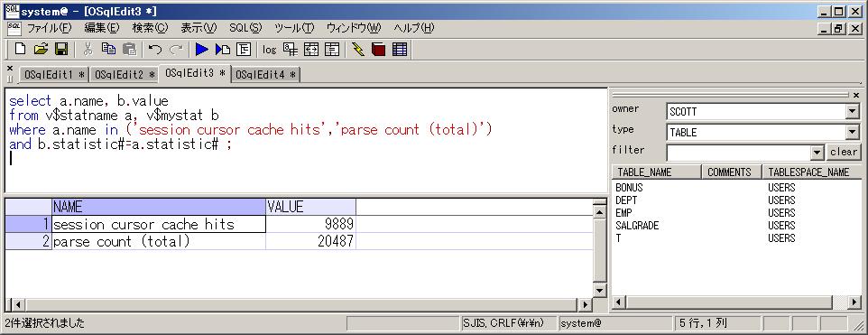Switch to the OSqlEdit4 tab
868x335 pixels.
click(x=265, y=74)
